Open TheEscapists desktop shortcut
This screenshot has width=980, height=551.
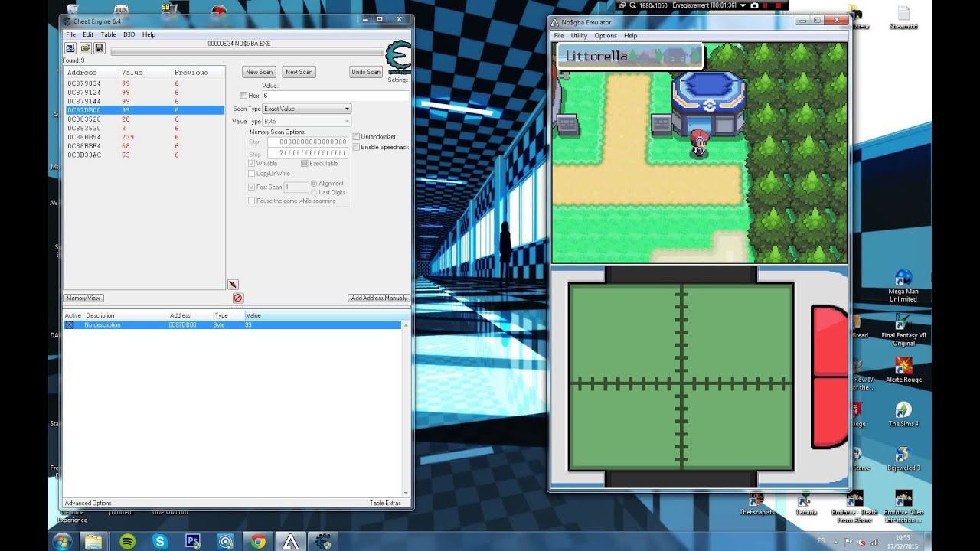(756, 504)
